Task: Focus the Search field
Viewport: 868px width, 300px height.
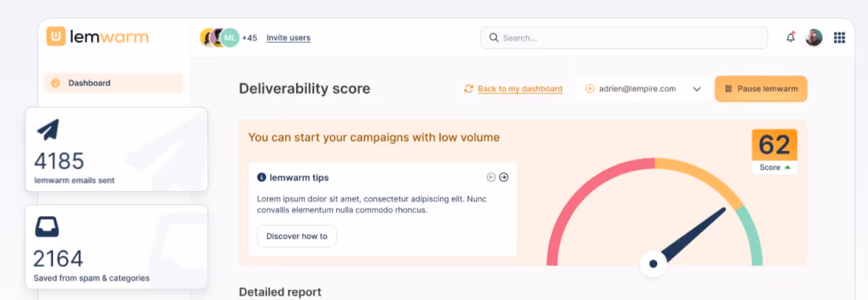Action: coord(624,38)
